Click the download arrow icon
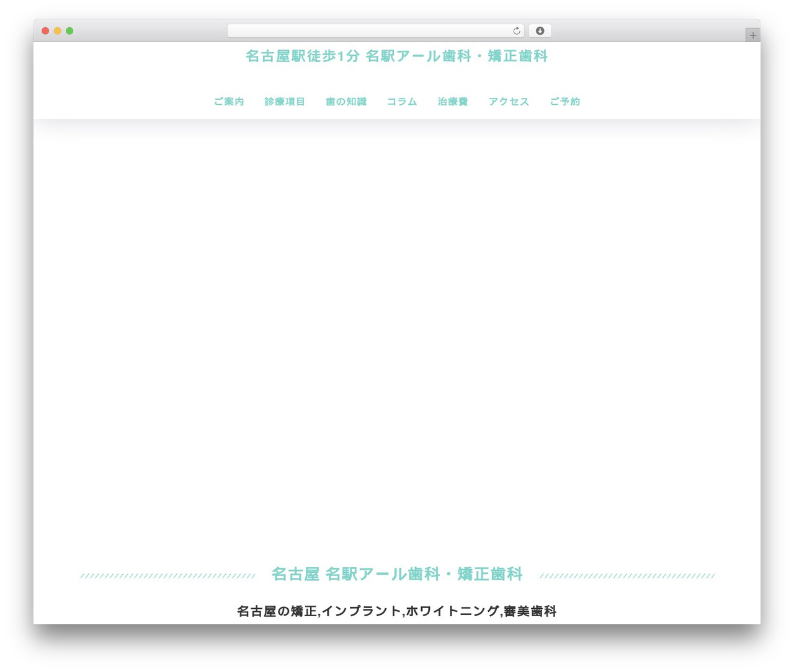 click(x=540, y=31)
